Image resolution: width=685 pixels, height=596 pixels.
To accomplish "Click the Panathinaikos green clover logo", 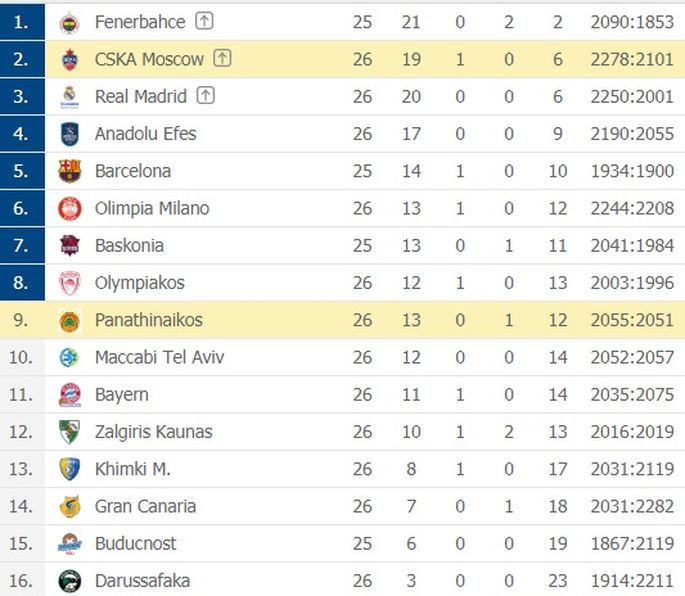I will (69, 321).
